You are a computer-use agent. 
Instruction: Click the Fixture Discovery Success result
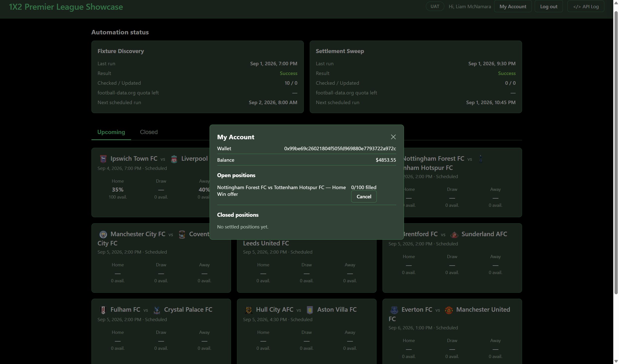288,73
